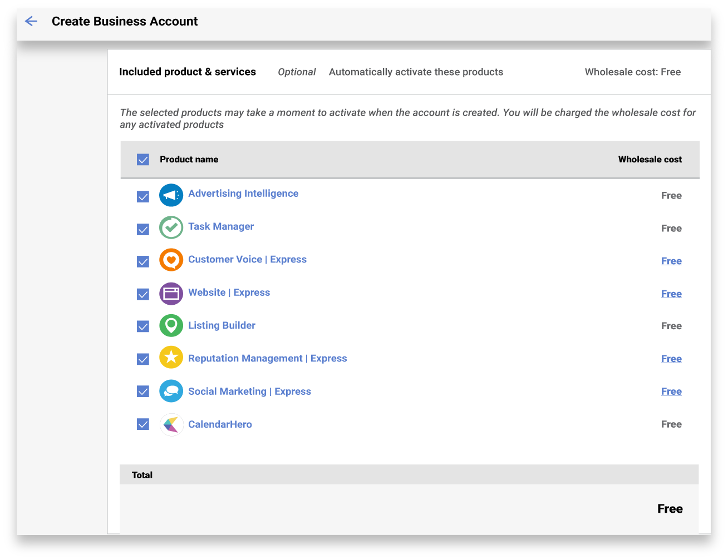Open the Social Marketing Express product link

coord(249,391)
